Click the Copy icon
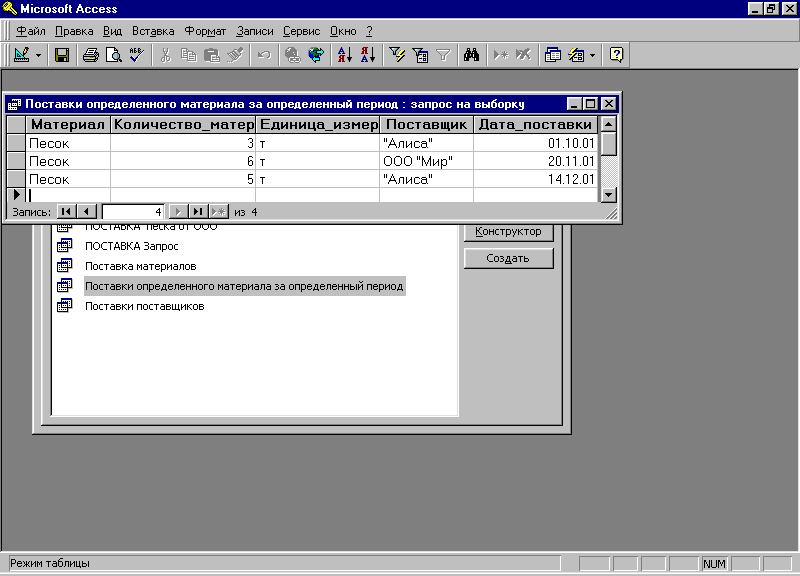Viewport: 800px width, 576px height. (x=189, y=55)
